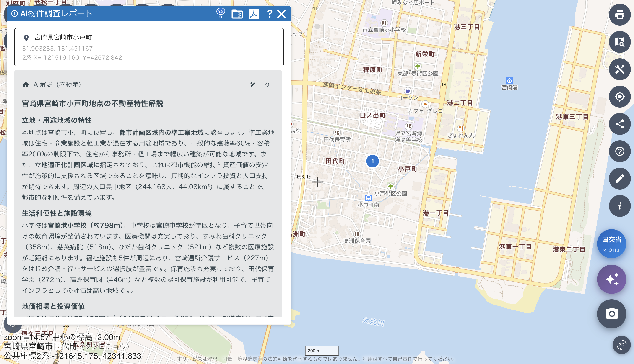This screenshot has width=634, height=364.
Task: Open the purple AI sparkle assistant
Action: [x=611, y=279]
